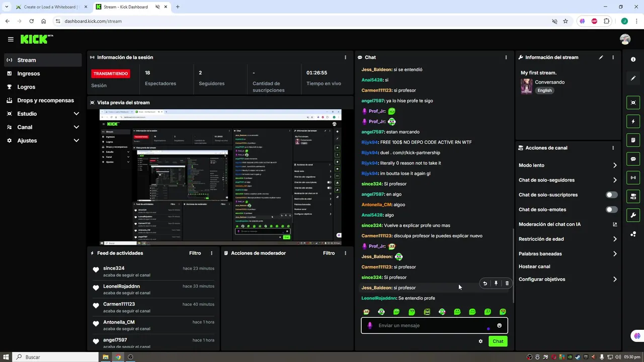The width and height of the screenshot is (644, 362).
Task: Open Moderación del chat con IA external link icon
Action: tap(615, 224)
